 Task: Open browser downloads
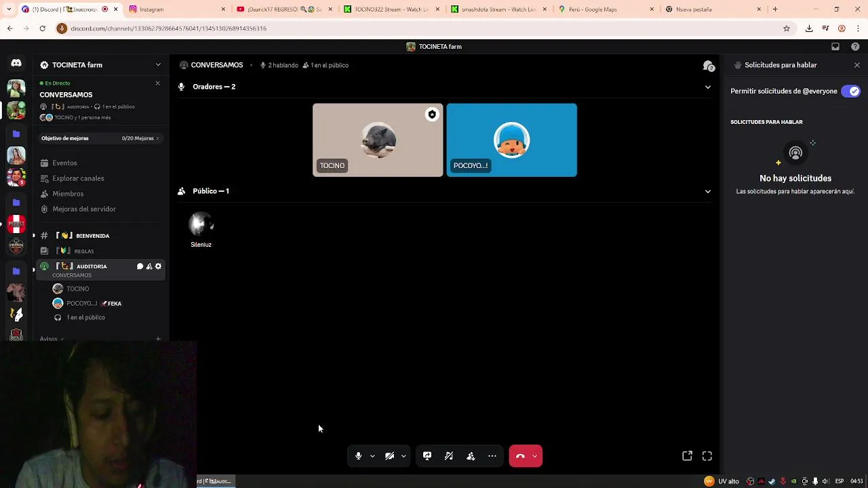(809, 28)
